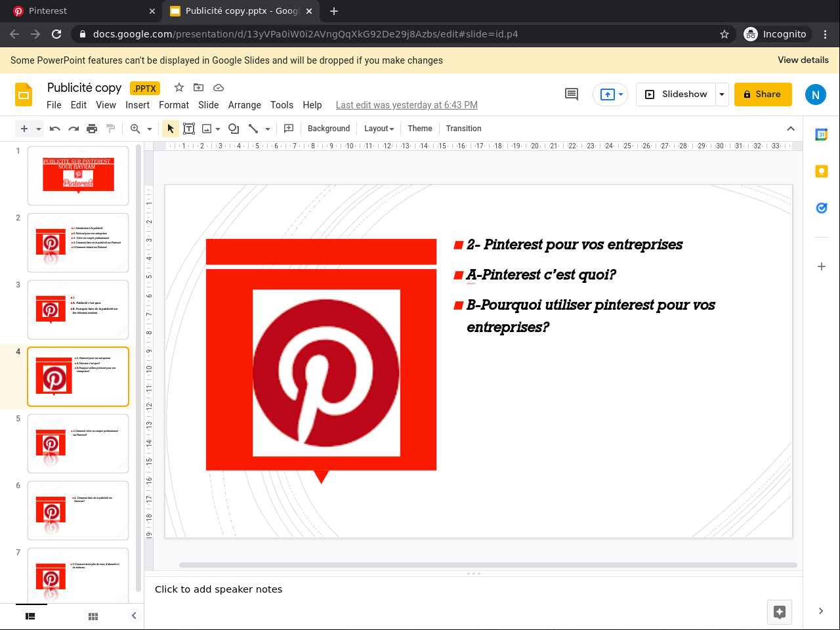Select slide 1 thumbnail

78,176
